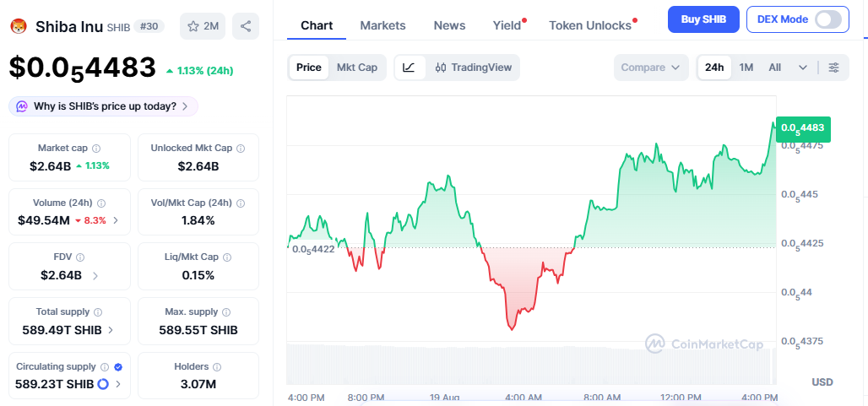This screenshot has height=406, width=868.
Task: Click the 19 Aug x-axis date label
Action: point(444,398)
